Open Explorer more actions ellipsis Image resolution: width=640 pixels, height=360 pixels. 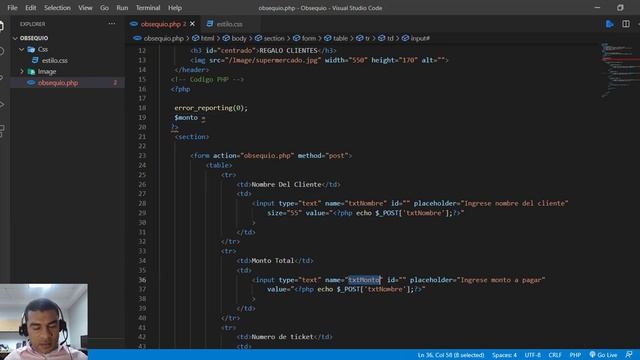click(112, 24)
